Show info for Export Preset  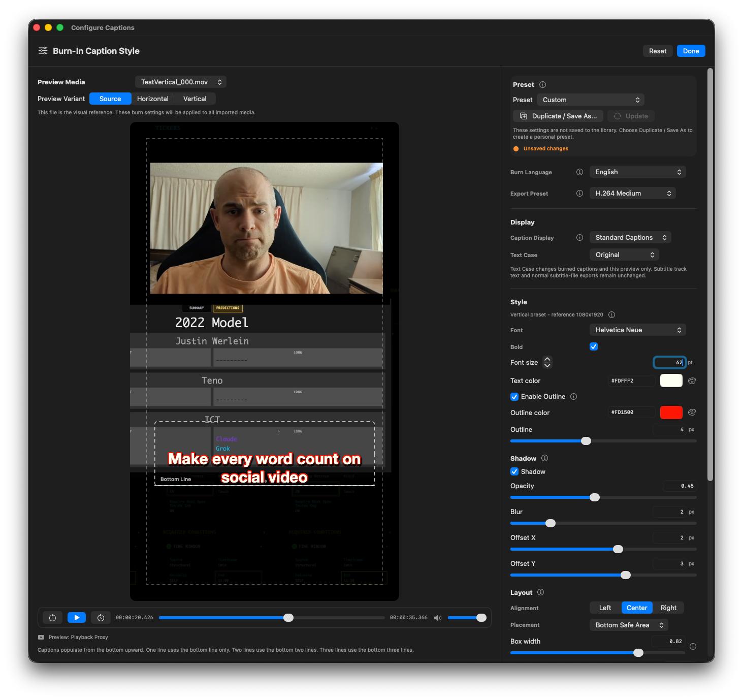pos(579,194)
